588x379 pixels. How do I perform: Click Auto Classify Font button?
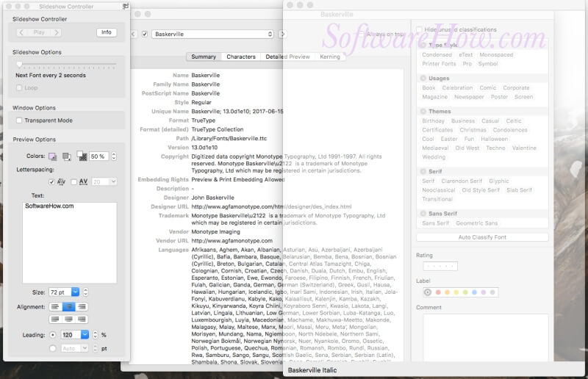tap(482, 237)
